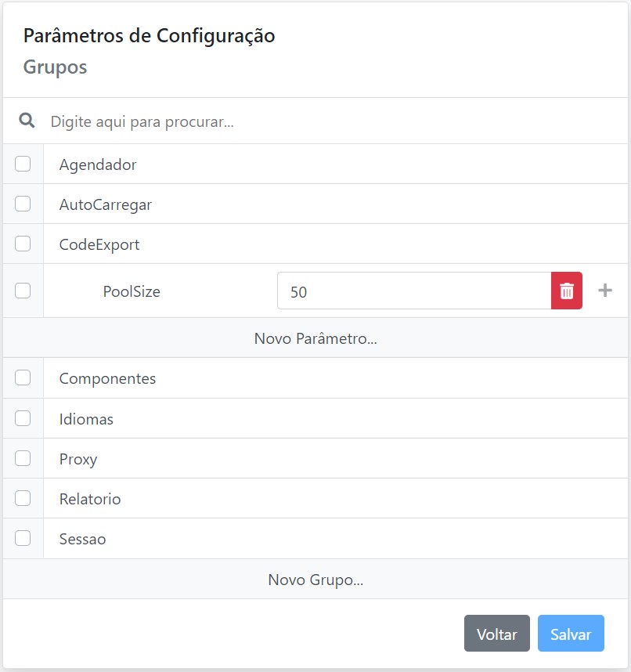Expand the Componentes group
Viewport: 631px width, 672px height.
click(x=107, y=378)
